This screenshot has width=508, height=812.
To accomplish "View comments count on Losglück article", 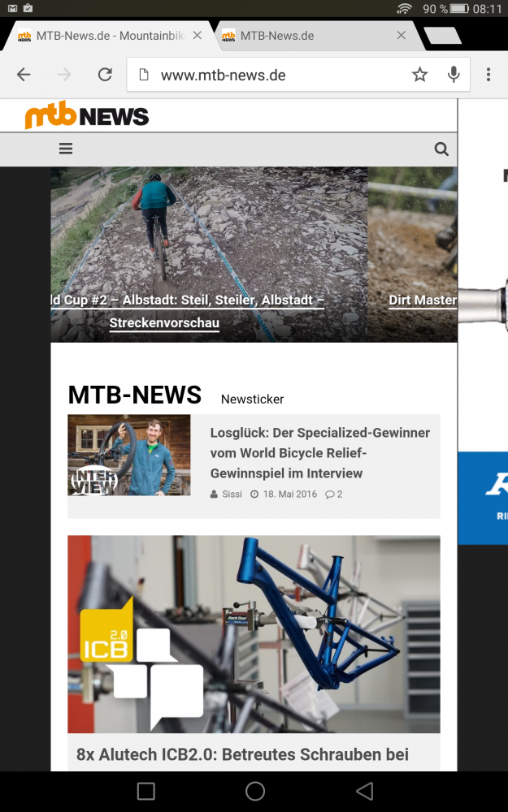I will pos(334,494).
